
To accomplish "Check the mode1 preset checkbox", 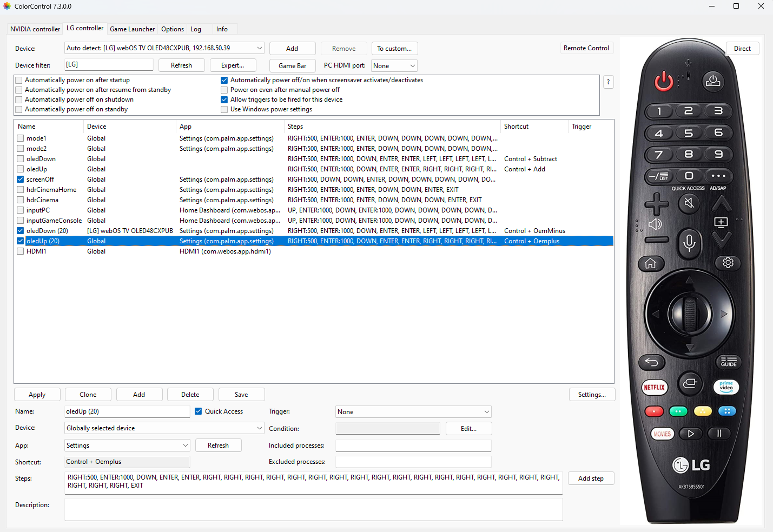I will tap(21, 138).
